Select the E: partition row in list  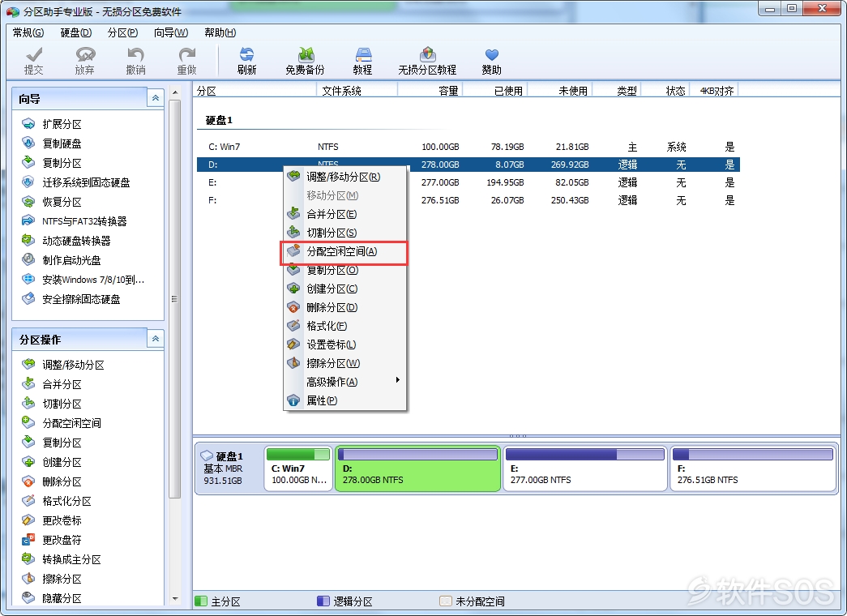(x=468, y=182)
